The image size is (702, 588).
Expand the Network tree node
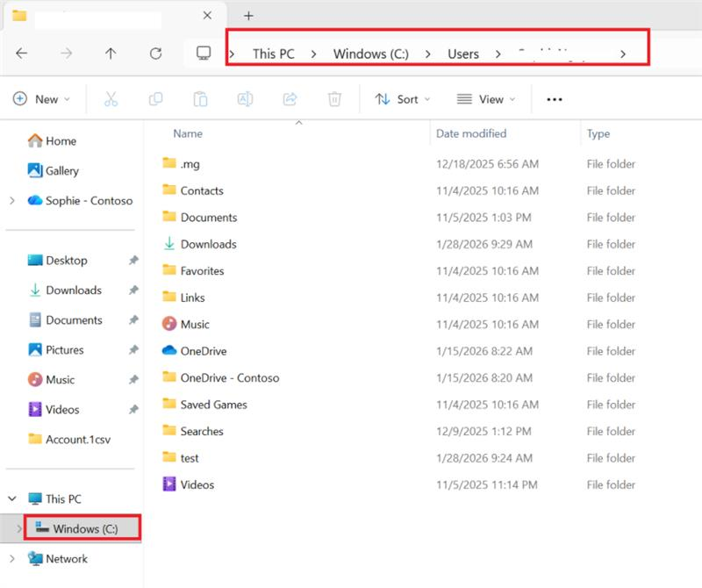pyautogui.click(x=12, y=559)
